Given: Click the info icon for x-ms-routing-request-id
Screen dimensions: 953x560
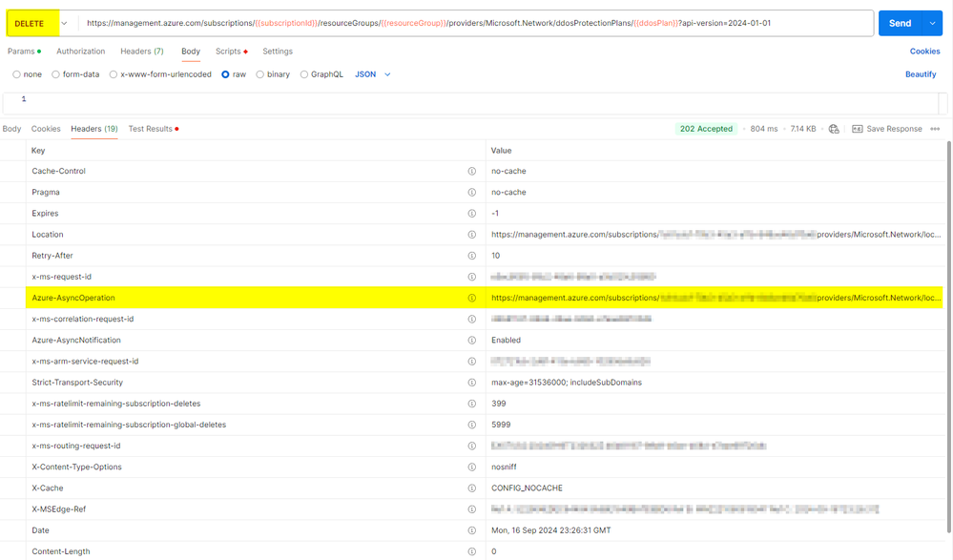Looking at the screenshot, I should point(471,446).
